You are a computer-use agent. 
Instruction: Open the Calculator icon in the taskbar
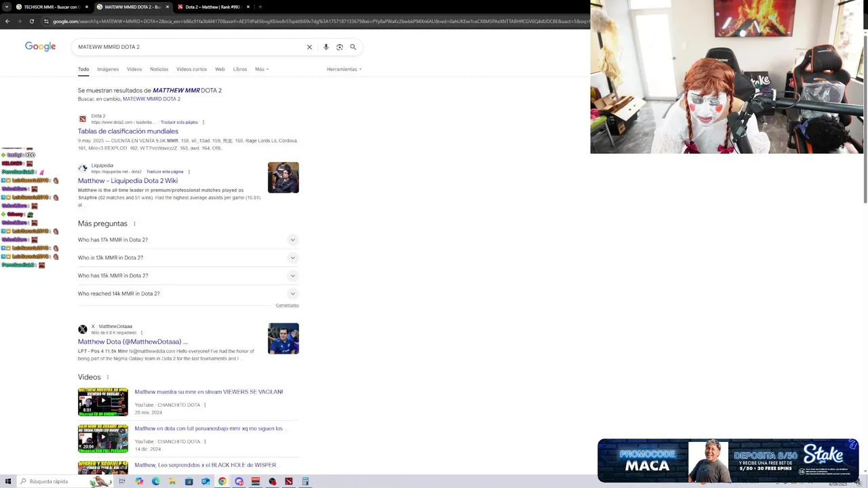(305, 481)
